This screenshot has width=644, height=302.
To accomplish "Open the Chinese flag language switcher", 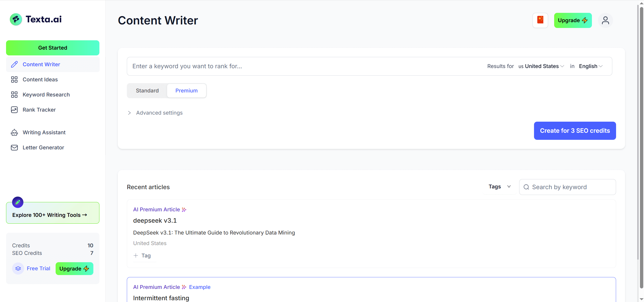I will [540, 20].
